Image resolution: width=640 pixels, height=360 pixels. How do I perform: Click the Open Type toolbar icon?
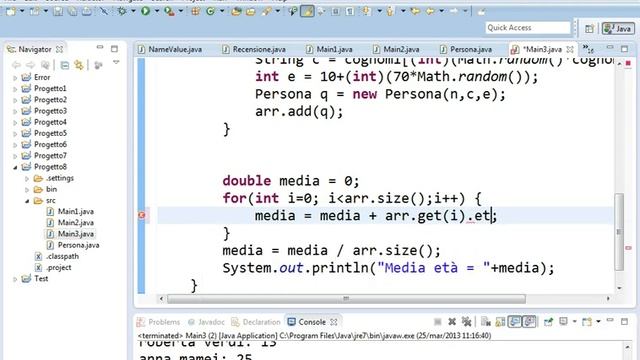tap(236, 11)
